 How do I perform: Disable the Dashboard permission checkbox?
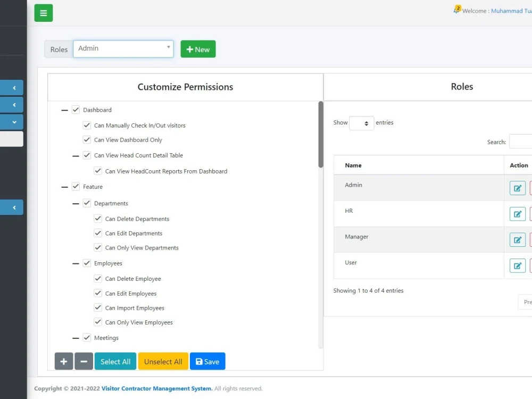76,110
